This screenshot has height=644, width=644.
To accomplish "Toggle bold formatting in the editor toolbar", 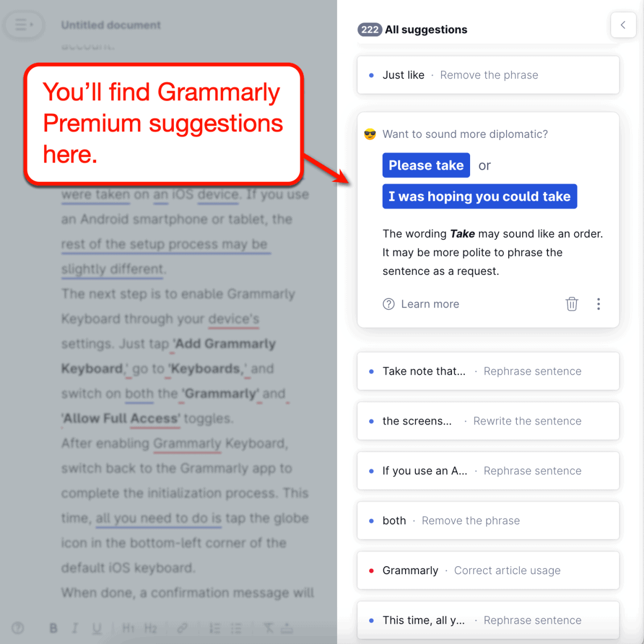I will [x=53, y=628].
